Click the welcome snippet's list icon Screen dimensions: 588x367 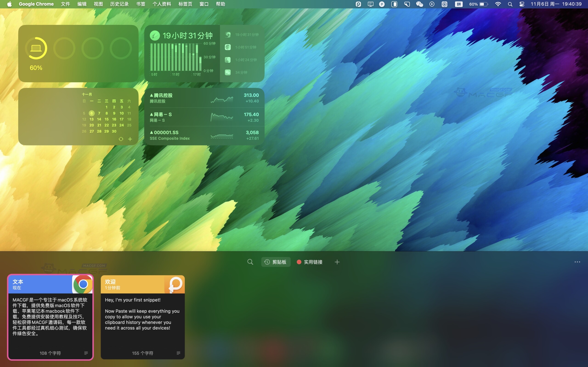(x=178, y=353)
